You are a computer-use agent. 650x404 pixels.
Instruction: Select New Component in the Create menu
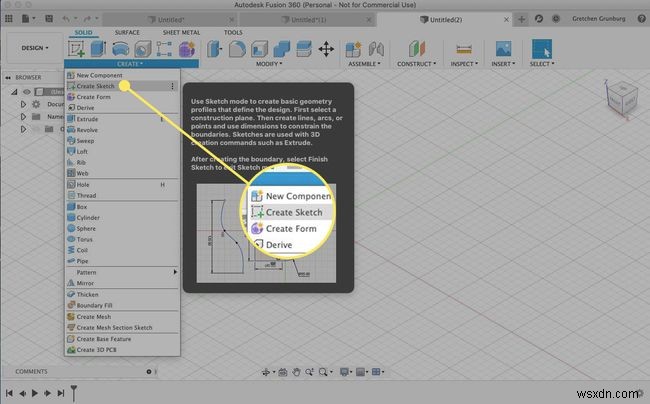coord(122,75)
